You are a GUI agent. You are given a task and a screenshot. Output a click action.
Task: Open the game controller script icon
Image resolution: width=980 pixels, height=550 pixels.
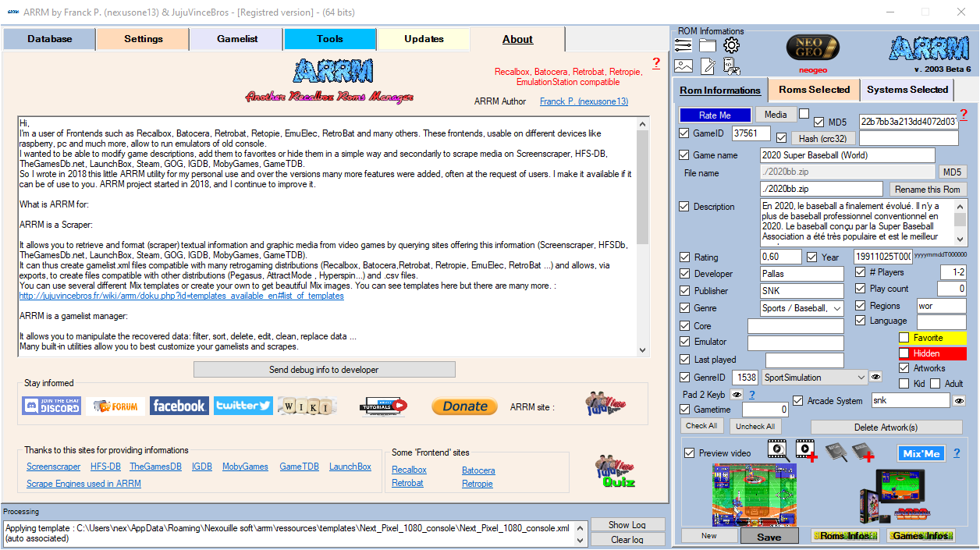(x=731, y=66)
